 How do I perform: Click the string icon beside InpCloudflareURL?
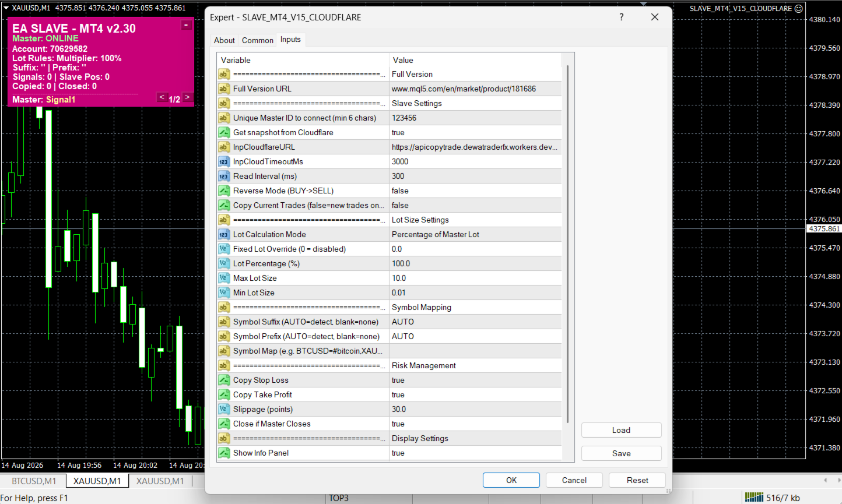224,147
